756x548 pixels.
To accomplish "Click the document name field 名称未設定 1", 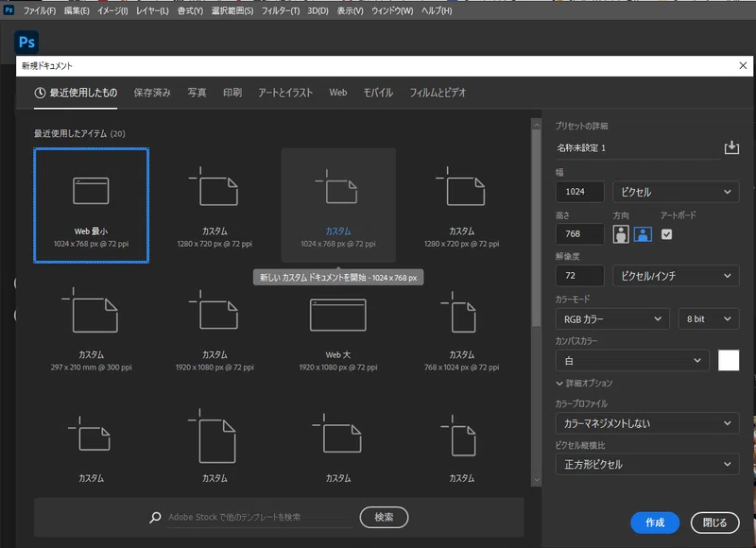I will point(637,148).
